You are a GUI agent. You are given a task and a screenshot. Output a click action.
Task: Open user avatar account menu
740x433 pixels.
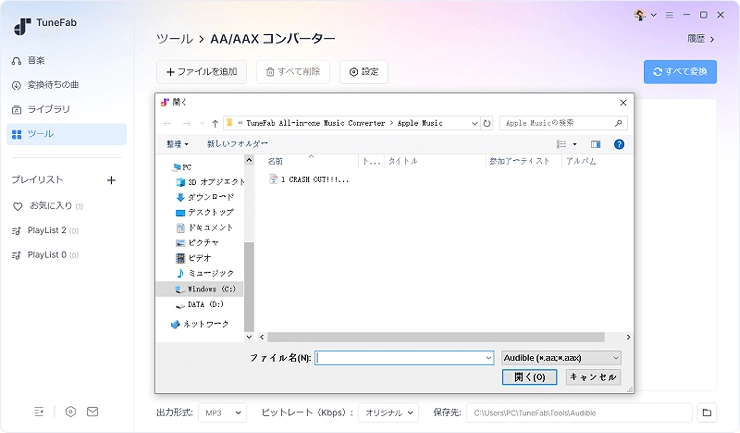click(645, 15)
